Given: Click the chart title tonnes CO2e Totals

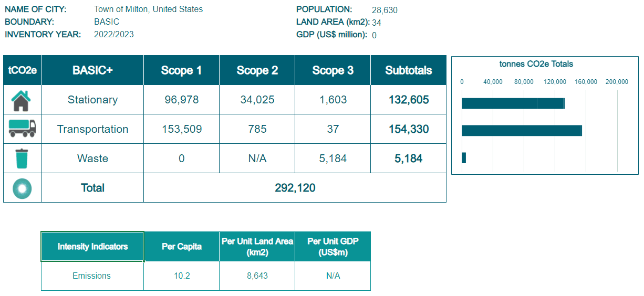Looking at the screenshot, I should click(x=536, y=64).
